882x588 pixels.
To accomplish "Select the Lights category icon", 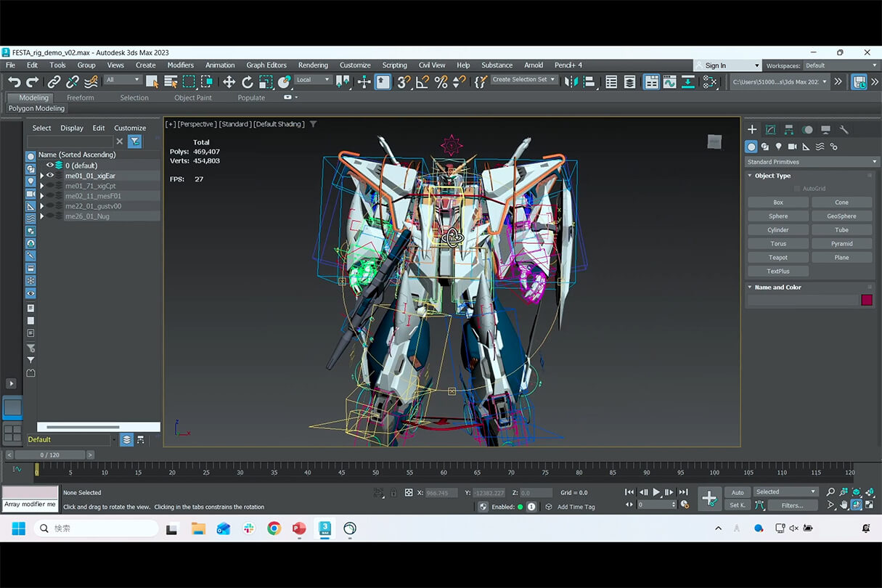I will coord(779,147).
